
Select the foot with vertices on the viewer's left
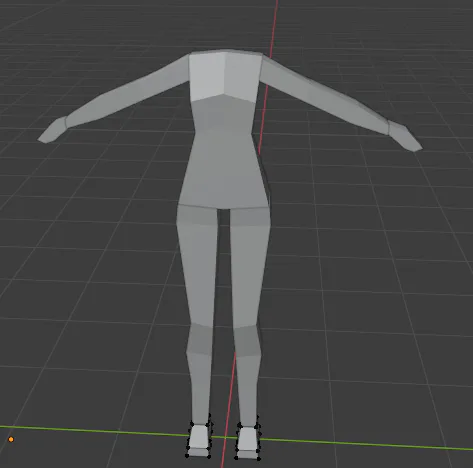pyautogui.click(x=199, y=440)
